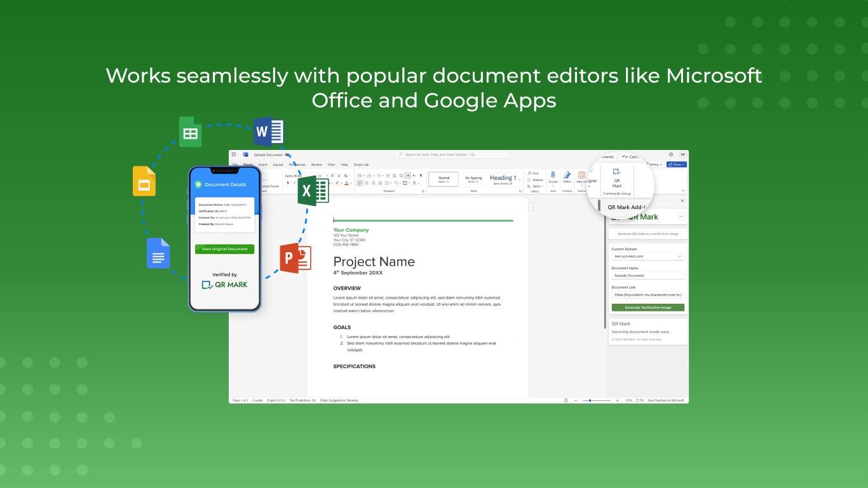Apply yellow text highlight
The image size is (868, 488).
click(337, 183)
